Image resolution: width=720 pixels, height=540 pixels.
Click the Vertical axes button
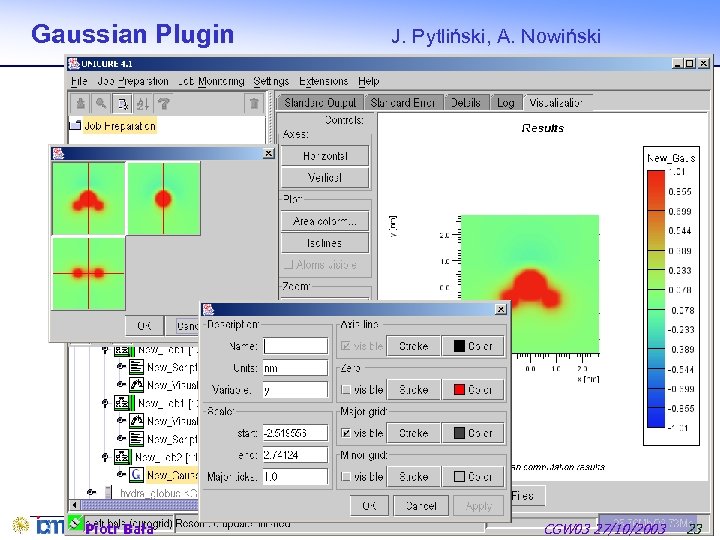point(325,178)
